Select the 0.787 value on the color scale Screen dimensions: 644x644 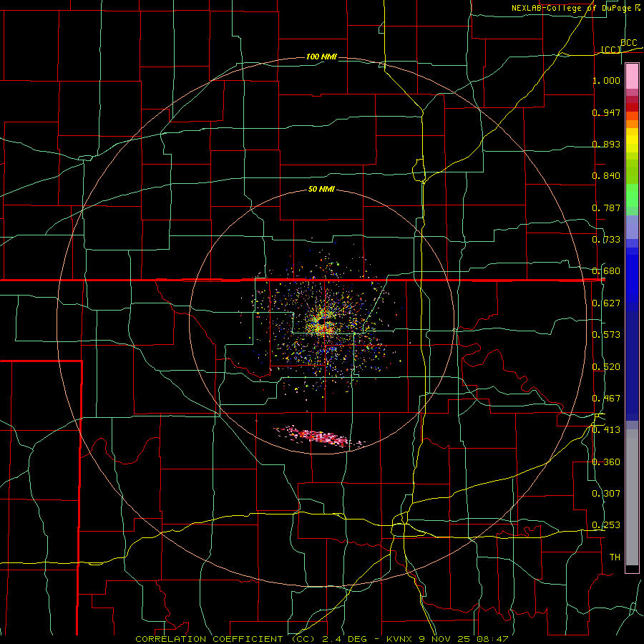[x=606, y=208]
